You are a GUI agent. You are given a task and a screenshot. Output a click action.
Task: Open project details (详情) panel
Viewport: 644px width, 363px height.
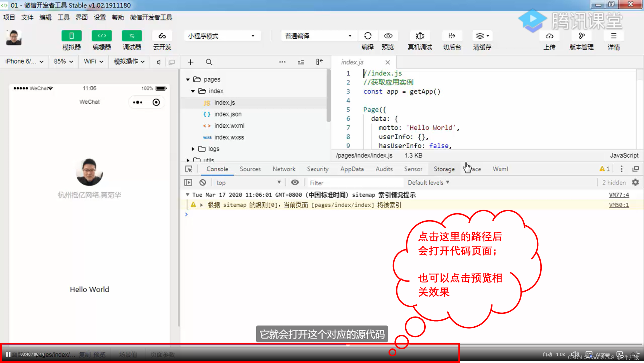pos(614,36)
